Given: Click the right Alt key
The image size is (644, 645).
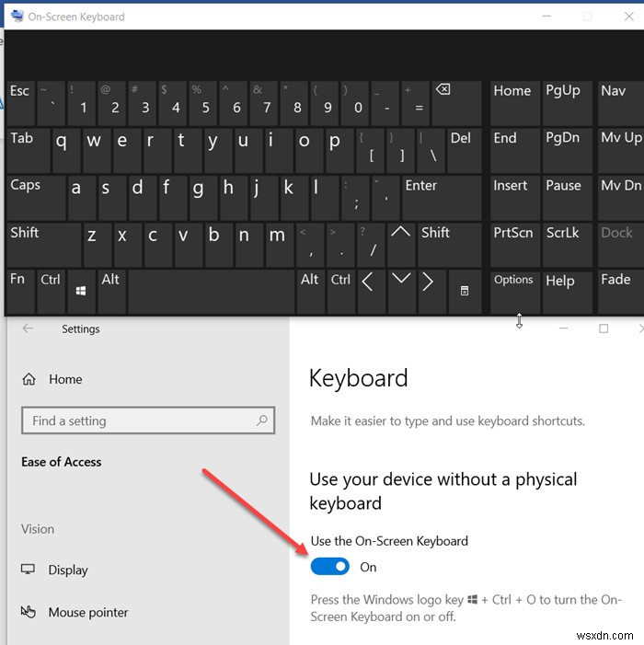Looking at the screenshot, I should (x=311, y=292).
